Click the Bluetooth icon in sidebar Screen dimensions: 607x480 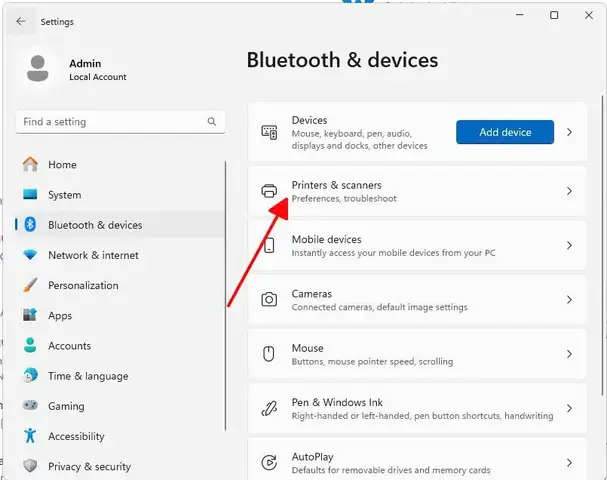[x=30, y=225]
